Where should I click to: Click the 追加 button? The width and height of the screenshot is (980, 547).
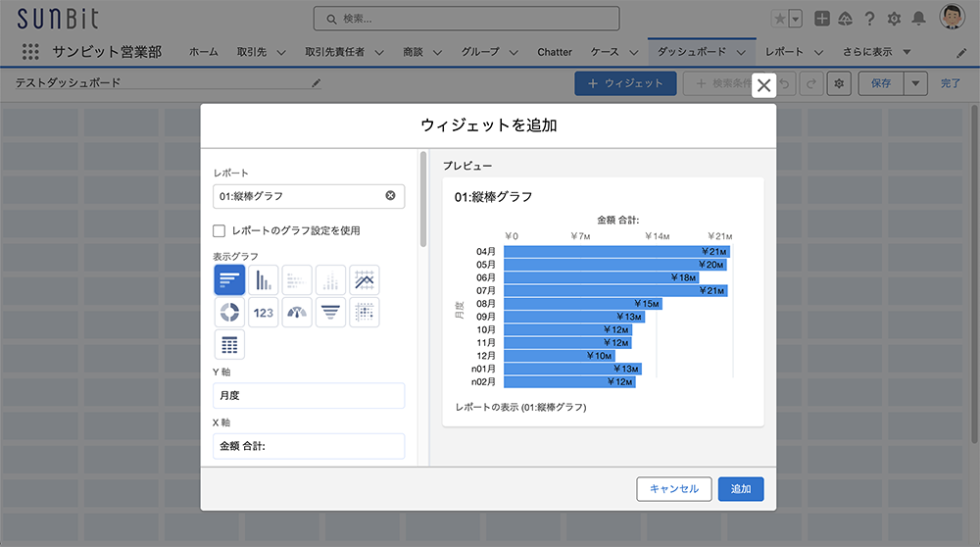tap(741, 489)
